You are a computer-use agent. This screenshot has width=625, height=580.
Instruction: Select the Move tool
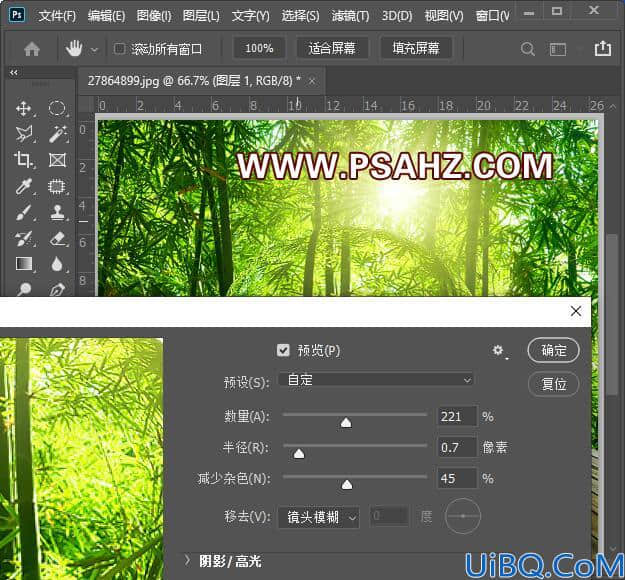pos(24,108)
